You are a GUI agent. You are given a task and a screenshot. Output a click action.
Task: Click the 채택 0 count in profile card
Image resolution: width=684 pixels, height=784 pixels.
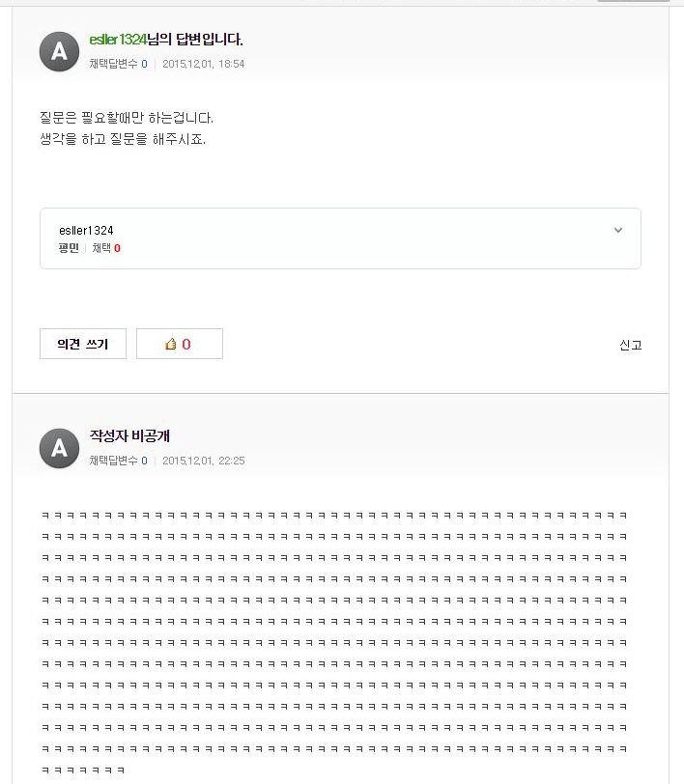click(106, 248)
